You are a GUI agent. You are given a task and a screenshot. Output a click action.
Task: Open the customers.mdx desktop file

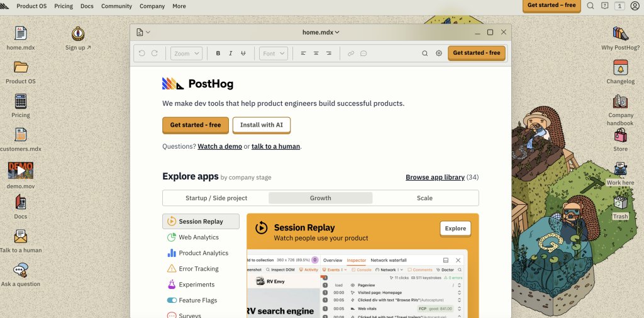[21, 135]
